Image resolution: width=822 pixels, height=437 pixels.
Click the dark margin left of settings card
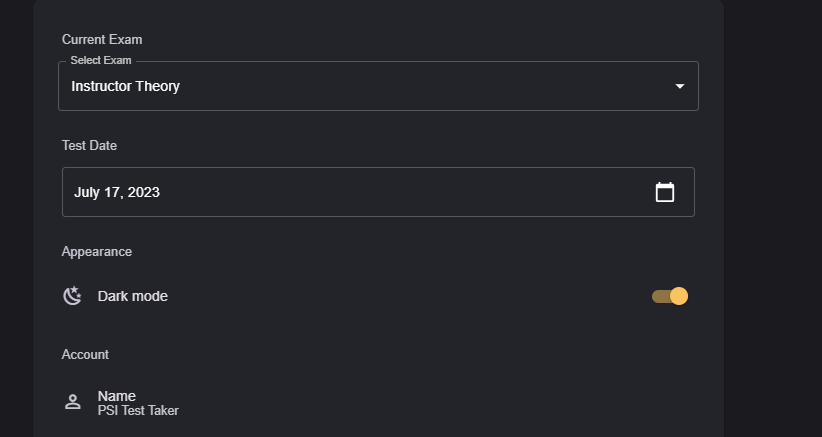(x=16, y=218)
